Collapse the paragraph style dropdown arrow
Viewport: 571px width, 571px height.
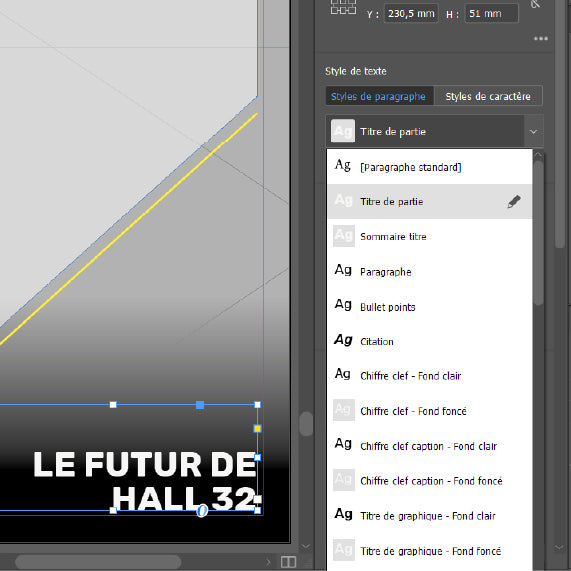[x=533, y=131]
